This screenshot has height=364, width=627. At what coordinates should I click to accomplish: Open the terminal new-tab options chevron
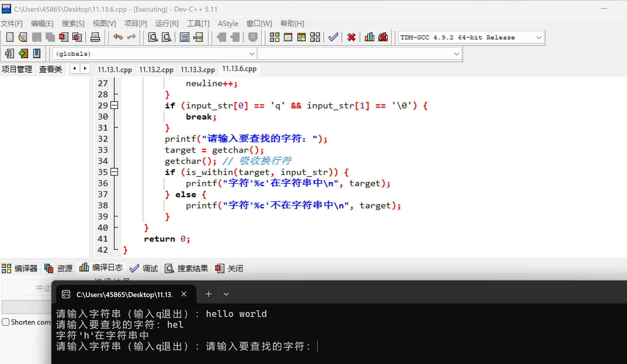226,294
